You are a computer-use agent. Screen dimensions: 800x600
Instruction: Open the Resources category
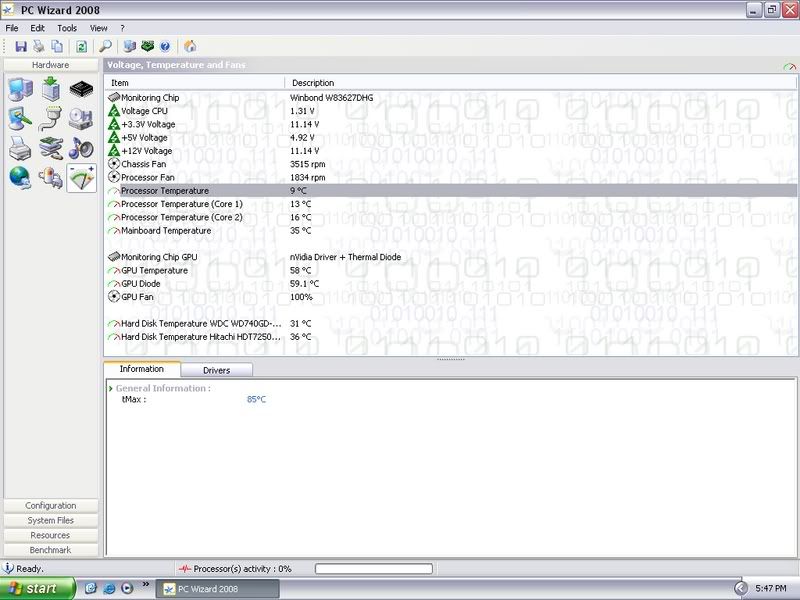(51, 535)
